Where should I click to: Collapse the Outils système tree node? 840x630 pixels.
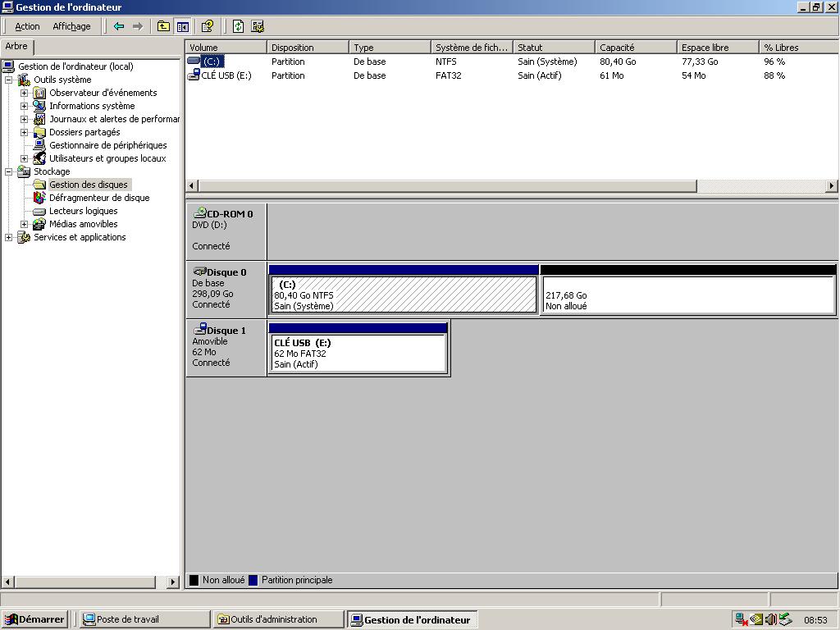tap(8, 80)
